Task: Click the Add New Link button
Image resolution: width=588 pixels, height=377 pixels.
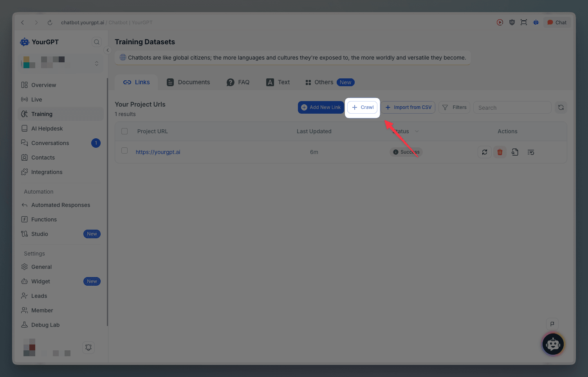Action: [x=321, y=107]
